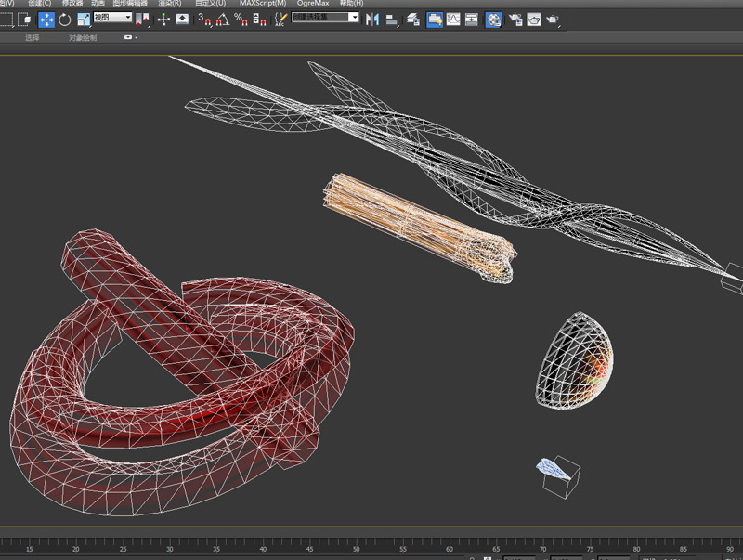Open the Schematic View
The image size is (743, 560).
[472, 19]
